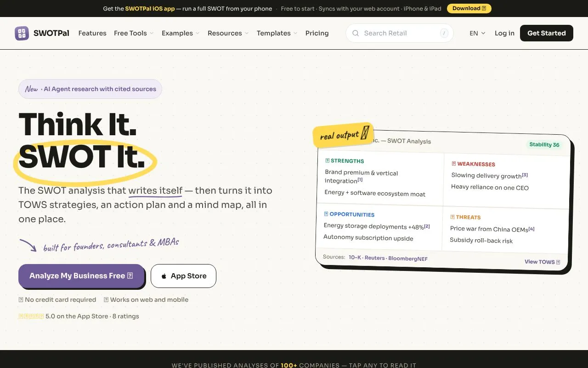Expand the Examples dropdown

click(181, 33)
